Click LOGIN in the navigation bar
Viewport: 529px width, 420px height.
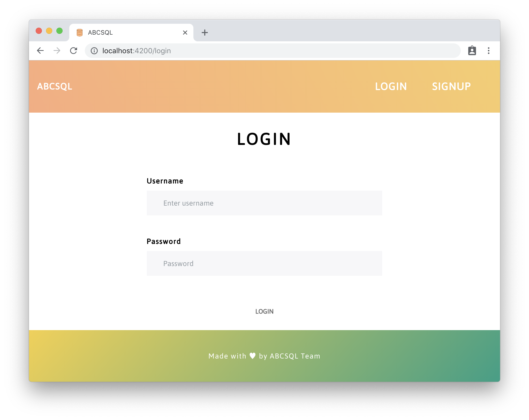click(x=391, y=87)
